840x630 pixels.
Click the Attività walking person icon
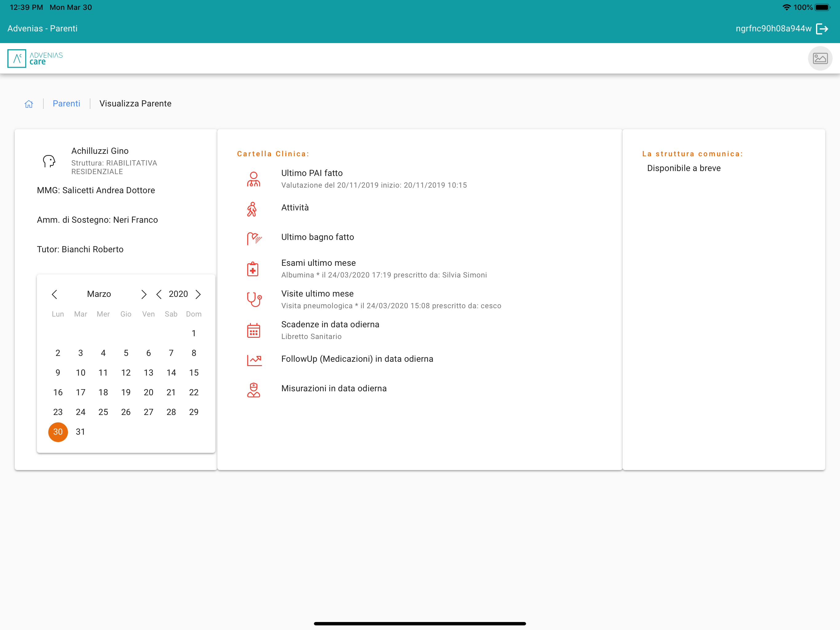[x=252, y=209]
